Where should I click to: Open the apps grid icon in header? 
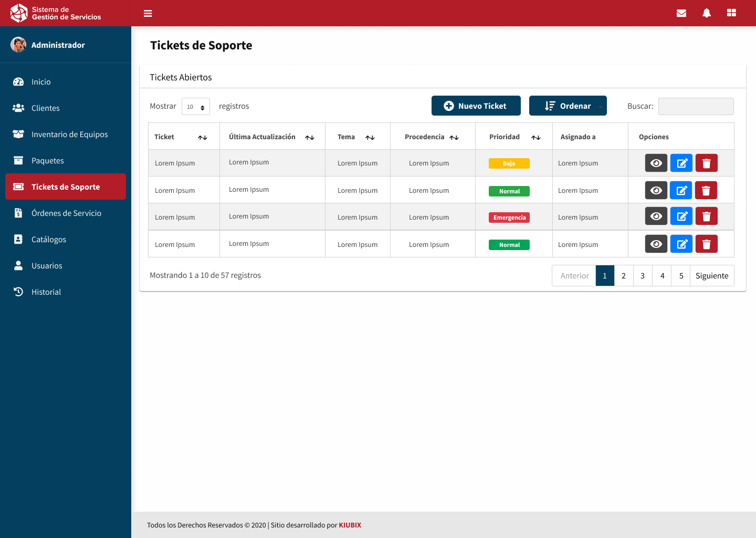click(731, 13)
